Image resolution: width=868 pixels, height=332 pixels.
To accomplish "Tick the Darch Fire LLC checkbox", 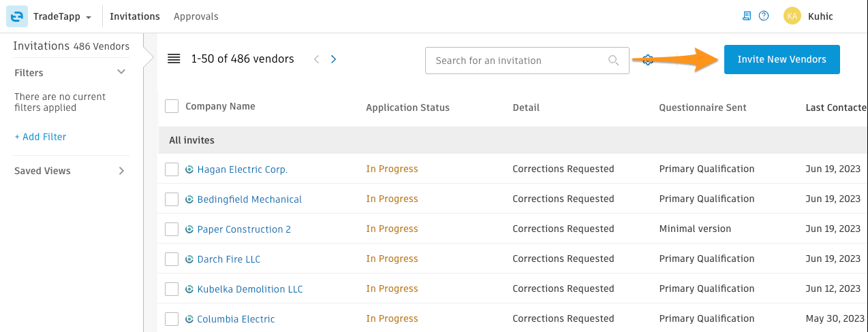I will (172, 259).
